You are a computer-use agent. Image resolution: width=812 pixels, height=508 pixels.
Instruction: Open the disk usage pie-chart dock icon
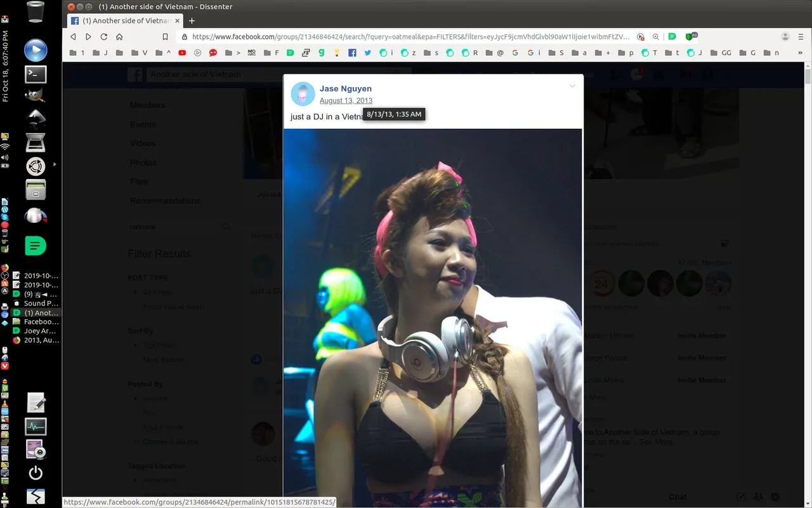36,216
